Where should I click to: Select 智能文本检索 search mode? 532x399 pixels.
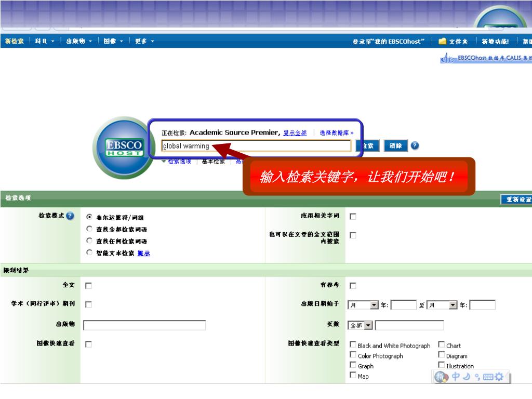[x=89, y=252]
